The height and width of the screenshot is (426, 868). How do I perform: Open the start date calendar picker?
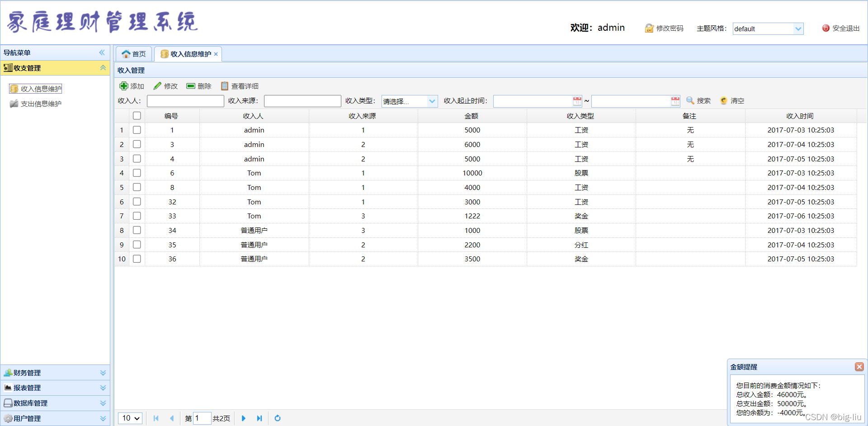coord(577,101)
